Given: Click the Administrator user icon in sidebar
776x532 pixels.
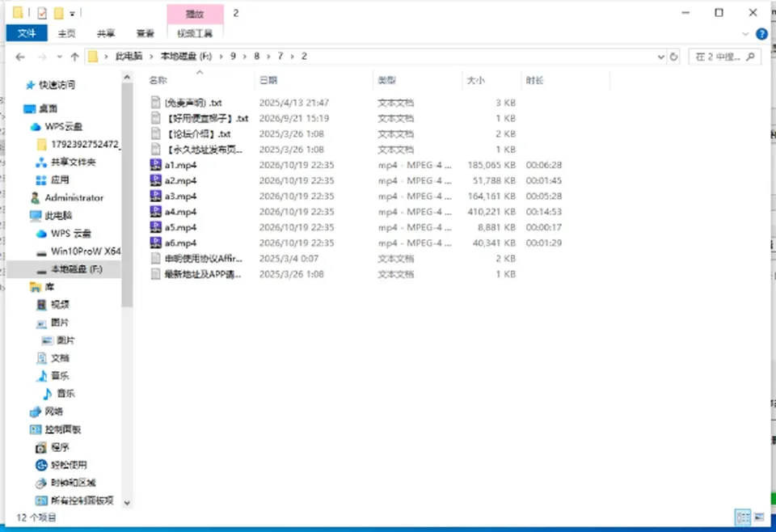Looking at the screenshot, I should tap(35, 198).
